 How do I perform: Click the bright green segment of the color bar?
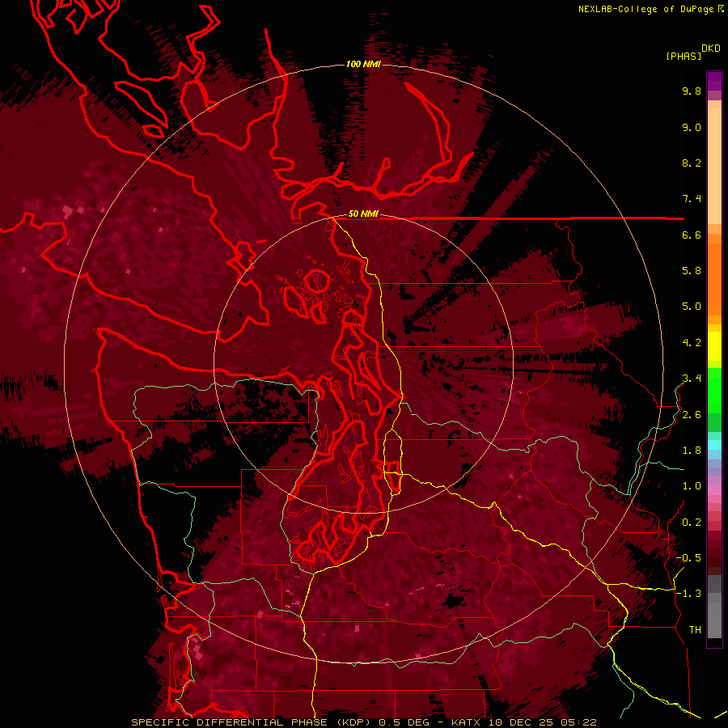[x=714, y=390]
